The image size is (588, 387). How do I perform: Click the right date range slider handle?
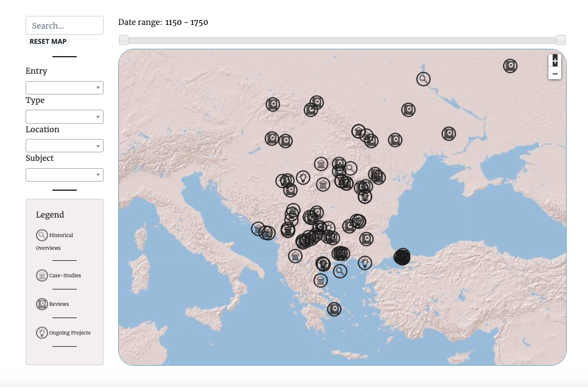[x=561, y=40]
